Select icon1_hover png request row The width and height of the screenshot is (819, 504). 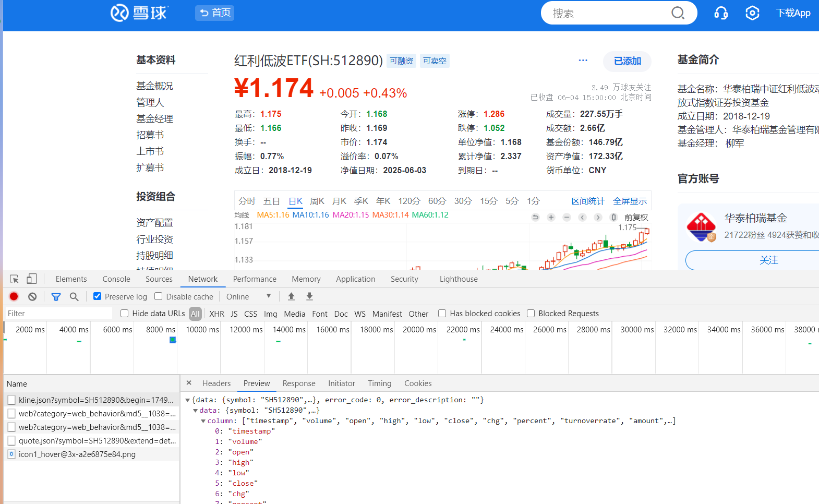[x=92, y=454]
